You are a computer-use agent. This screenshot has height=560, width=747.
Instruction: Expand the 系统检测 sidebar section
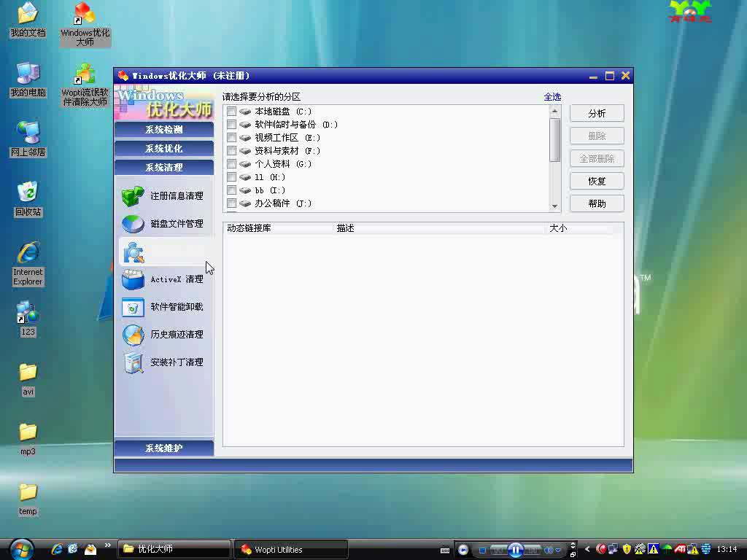point(164,130)
